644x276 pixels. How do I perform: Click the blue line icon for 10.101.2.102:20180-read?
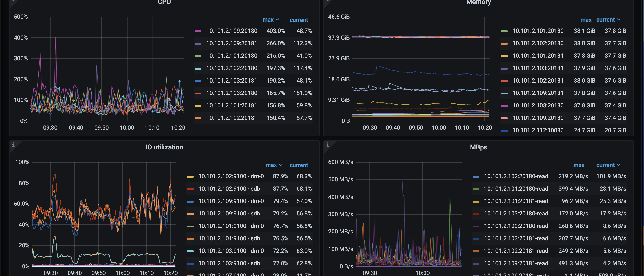click(476, 177)
